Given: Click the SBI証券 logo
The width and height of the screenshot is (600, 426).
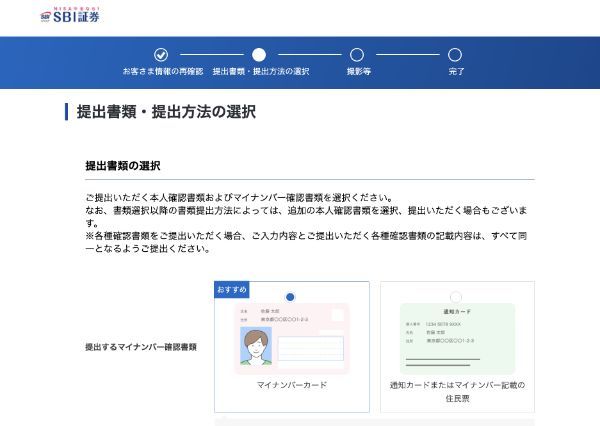Looking at the screenshot, I should tap(69, 15).
